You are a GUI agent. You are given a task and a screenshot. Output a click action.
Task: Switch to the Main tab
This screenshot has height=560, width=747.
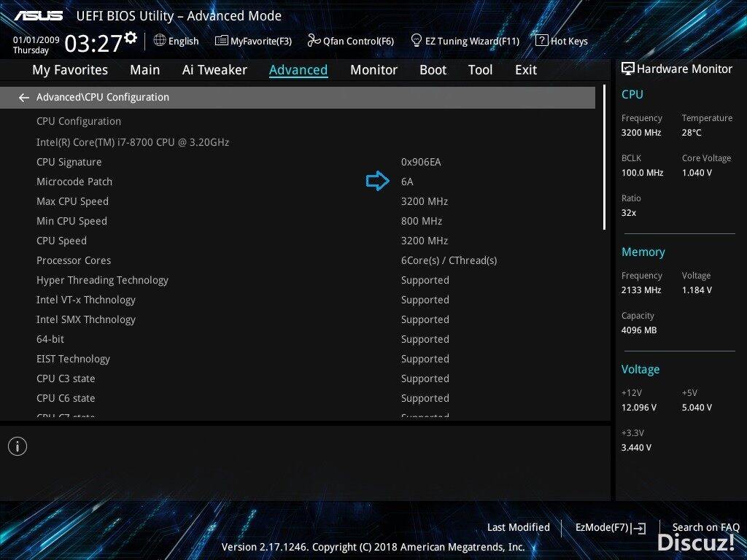click(145, 70)
